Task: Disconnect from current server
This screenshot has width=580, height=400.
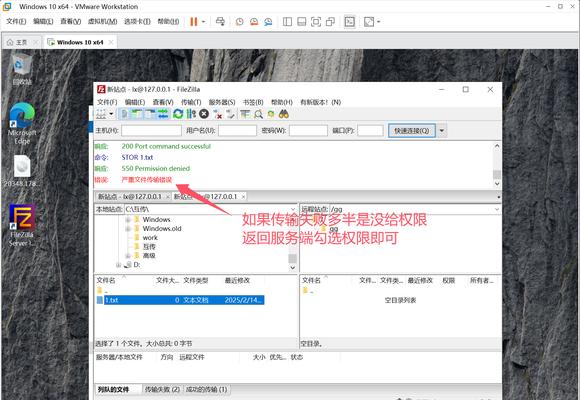Action: [x=218, y=114]
